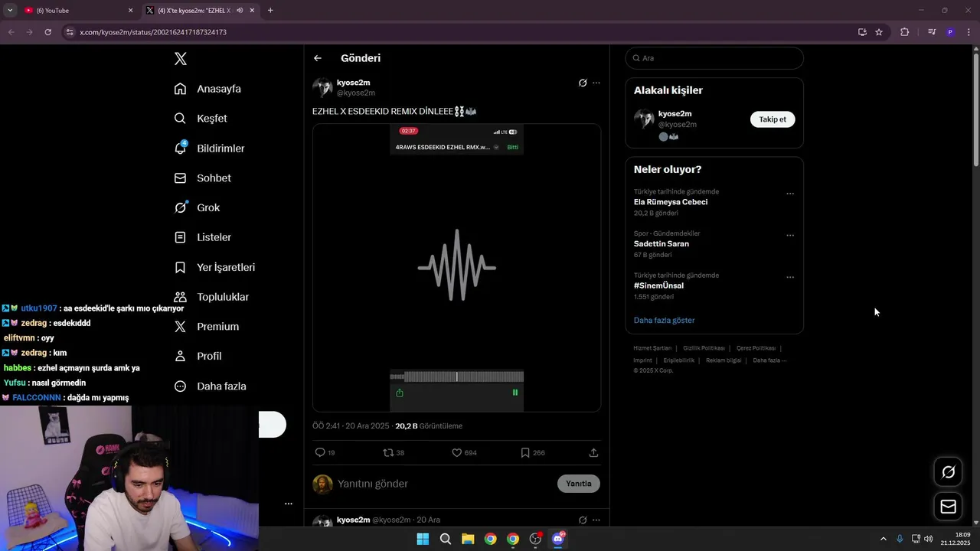Pause the video with green pause button
This screenshot has height=551, width=980.
click(515, 393)
